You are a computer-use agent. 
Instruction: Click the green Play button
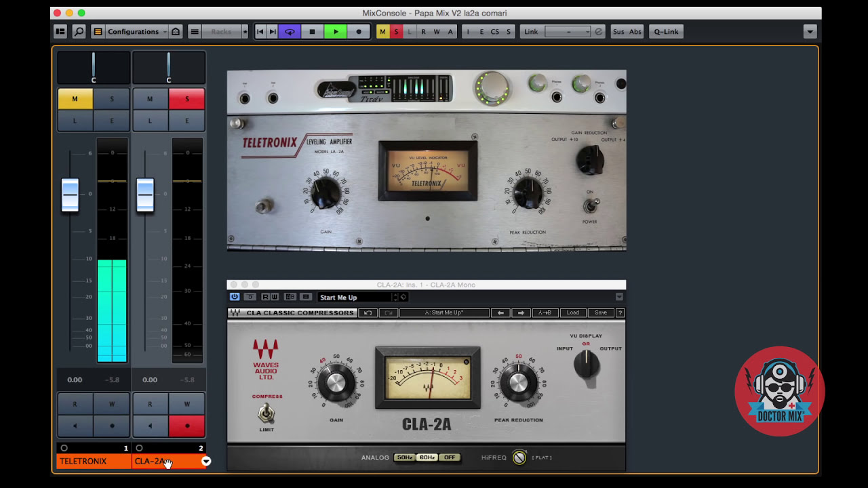coord(336,32)
